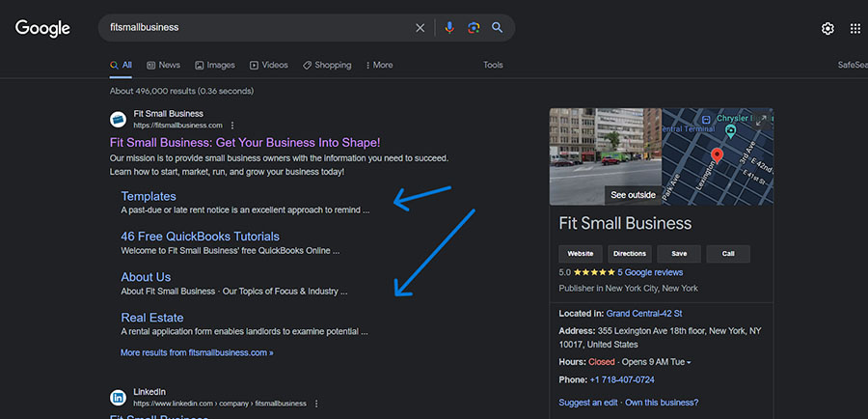Viewport: 868px width, 419px height.
Task: Switch to the News tab
Action: coord(163,65)
